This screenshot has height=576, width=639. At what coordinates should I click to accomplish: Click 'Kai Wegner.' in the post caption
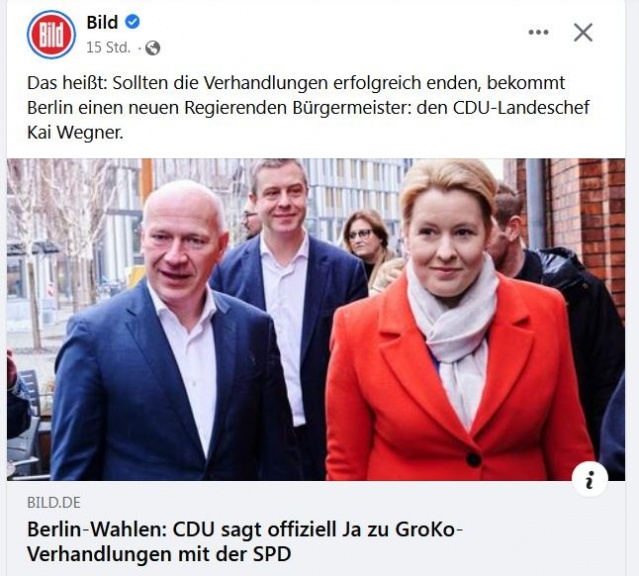coord(75,132)
